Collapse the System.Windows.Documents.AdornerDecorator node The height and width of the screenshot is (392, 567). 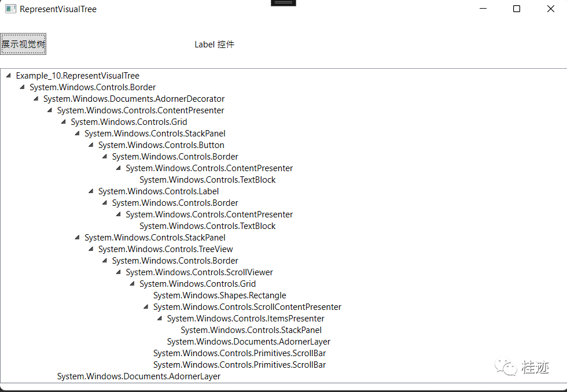pos(35,98)
